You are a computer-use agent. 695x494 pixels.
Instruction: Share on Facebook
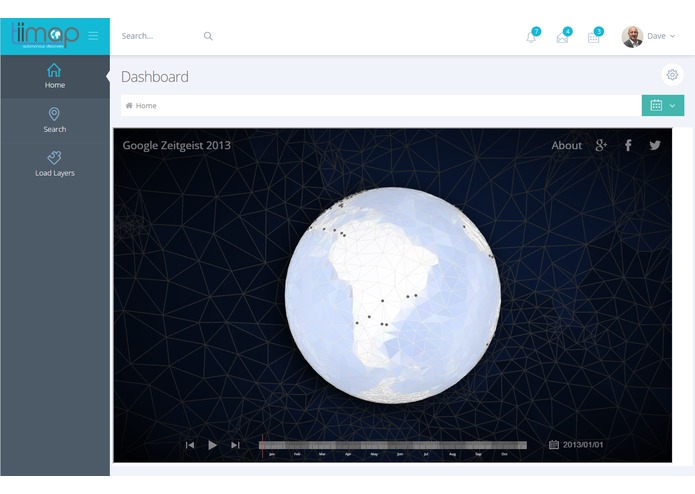tap(628, 145)
